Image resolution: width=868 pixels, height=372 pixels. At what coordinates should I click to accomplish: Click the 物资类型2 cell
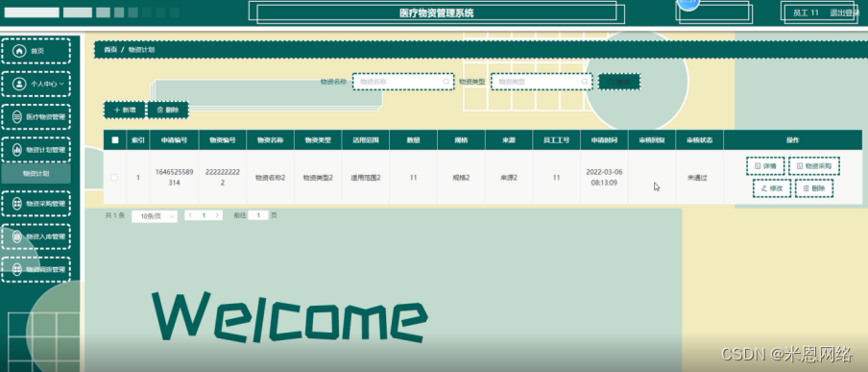click(x=319, y=178)
